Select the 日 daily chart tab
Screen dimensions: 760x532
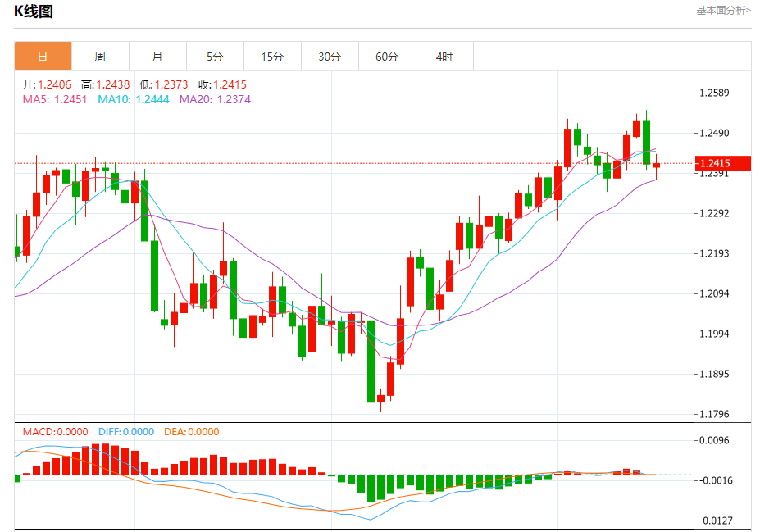click(x=43, y=57)
